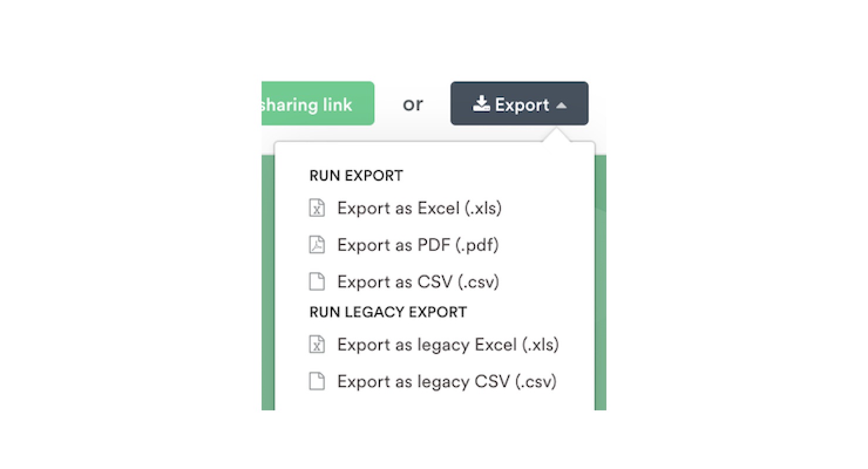868x469 pixels.
Task: Click the green strip right of the dropdown
Action: coord(601,281)
